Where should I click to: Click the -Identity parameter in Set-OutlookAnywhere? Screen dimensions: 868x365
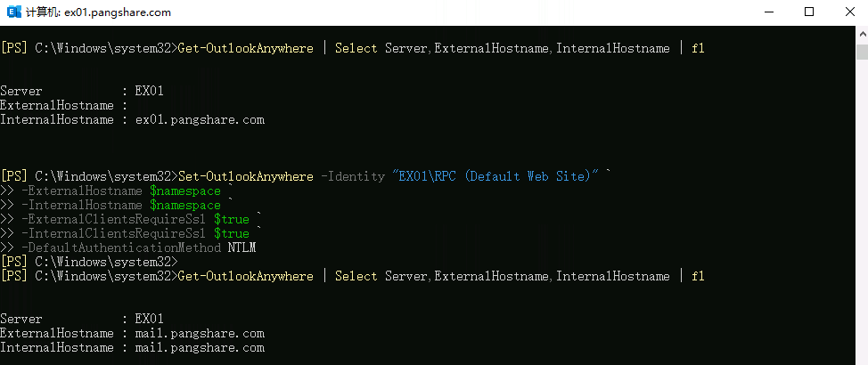click(x=352, y=176)
